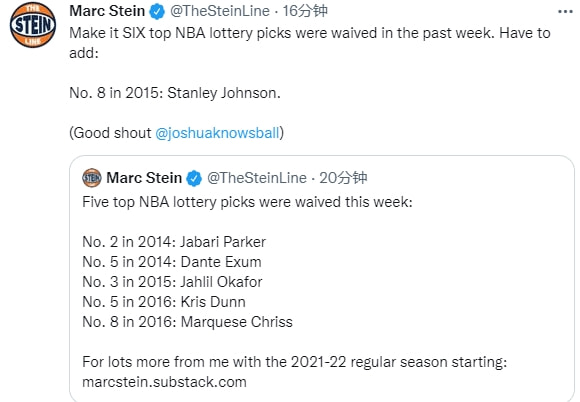Open the quoted tweet about five lottery picks
The image size is (580, 402).
(x=322, y=278)
